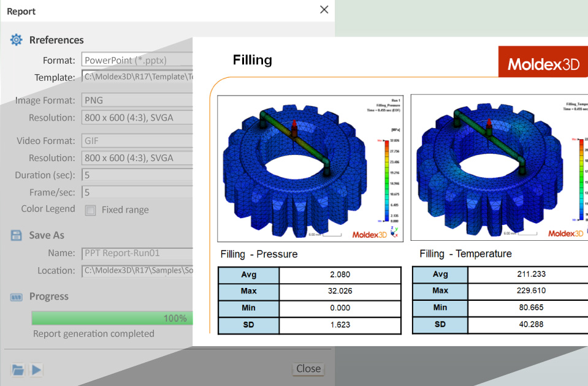Screen dimensions: 588x386
Task: Click the Save As floppy disk icon
Action: [16, 235]
